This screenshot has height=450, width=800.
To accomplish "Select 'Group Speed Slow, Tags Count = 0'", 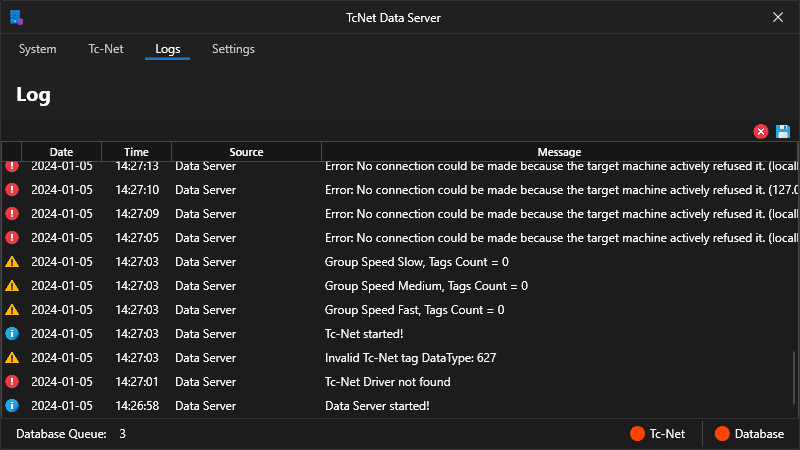I will [x=416, y=262].
